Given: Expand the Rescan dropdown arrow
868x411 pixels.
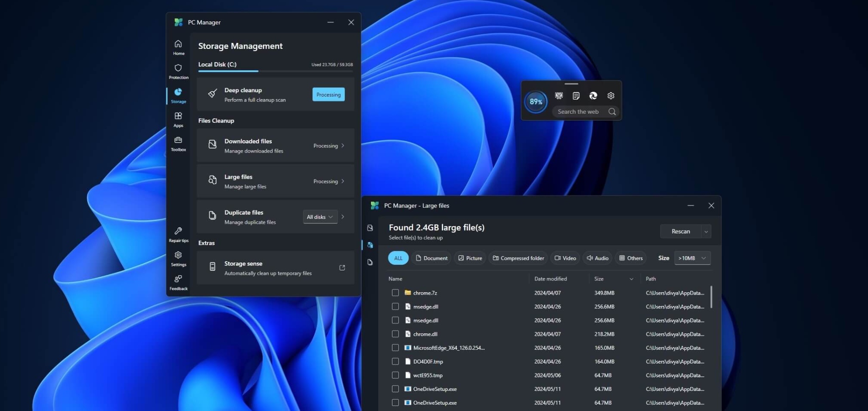Looking at the screenshot, I should [x=706, y=232].
